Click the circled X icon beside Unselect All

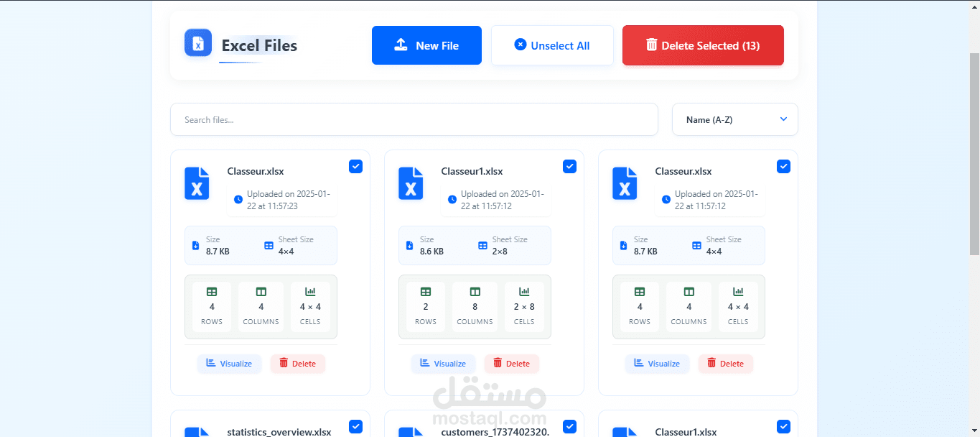[521, 45]
